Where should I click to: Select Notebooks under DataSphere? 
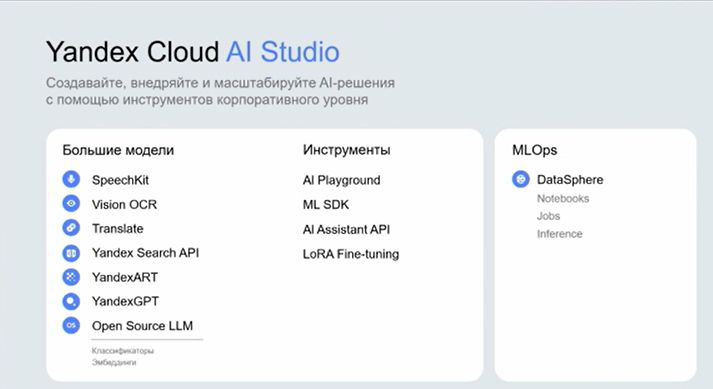point(563,199)
